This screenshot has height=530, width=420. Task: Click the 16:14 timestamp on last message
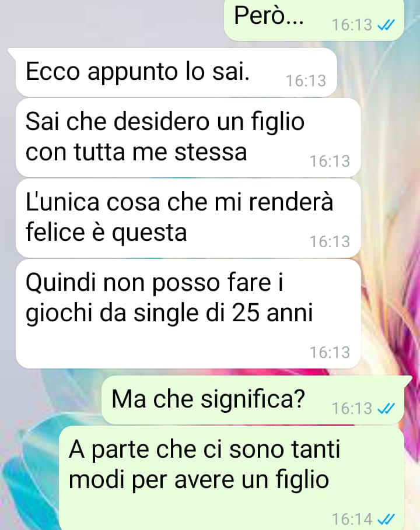pyautogui.click(x=352, y=519)
